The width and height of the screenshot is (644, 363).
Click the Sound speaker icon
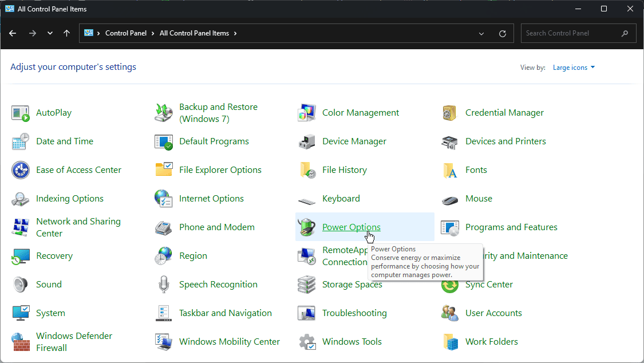(x=20, y=285)
